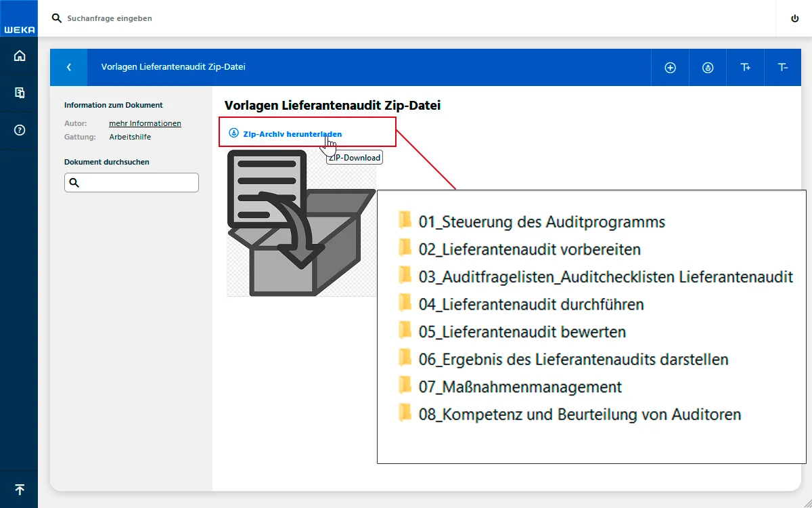Start download via the circled-arrow toolbar icon
812x508 pixels.
pos(708,67)
